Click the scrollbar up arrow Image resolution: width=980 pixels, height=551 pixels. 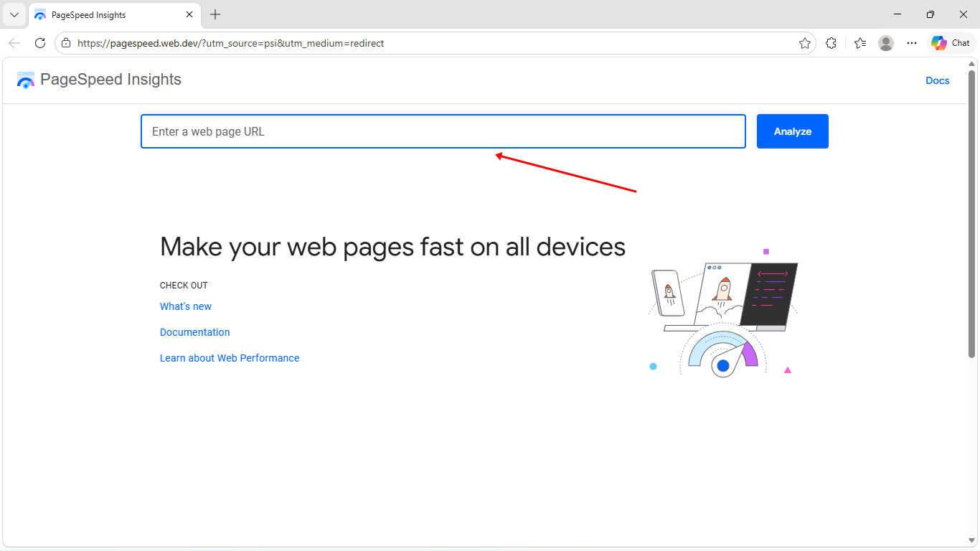click(x=972, y=65)
